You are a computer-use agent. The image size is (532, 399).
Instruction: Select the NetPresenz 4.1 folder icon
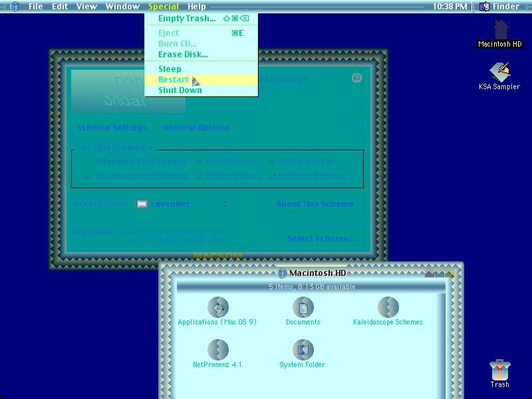click(218, 350)
